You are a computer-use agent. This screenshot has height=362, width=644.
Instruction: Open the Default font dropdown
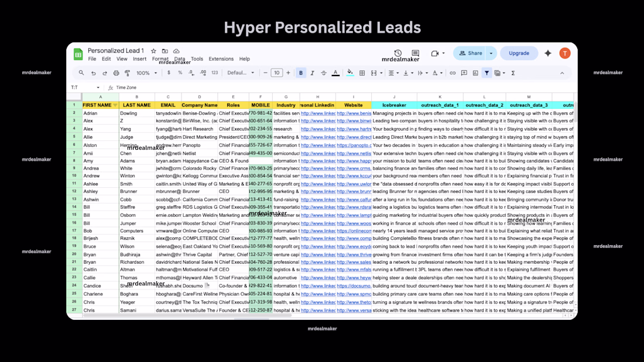(x=241, y=73)
